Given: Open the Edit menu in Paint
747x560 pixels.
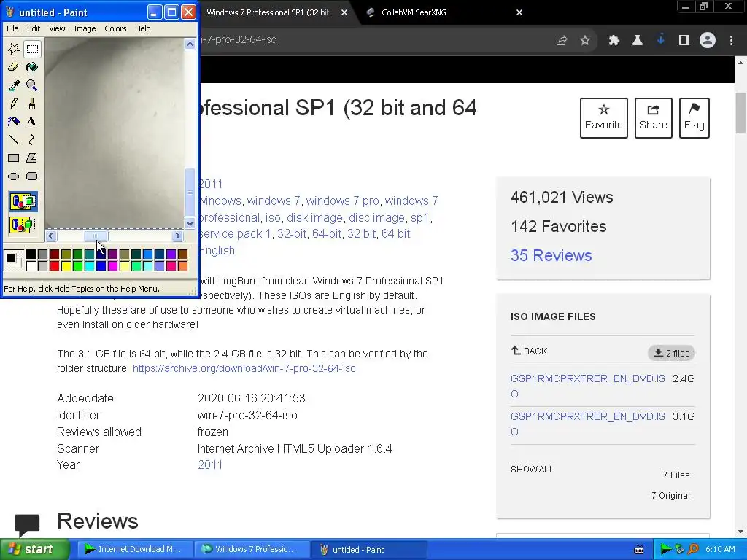Looking at the screenshot, I should (x=34, y=28).
